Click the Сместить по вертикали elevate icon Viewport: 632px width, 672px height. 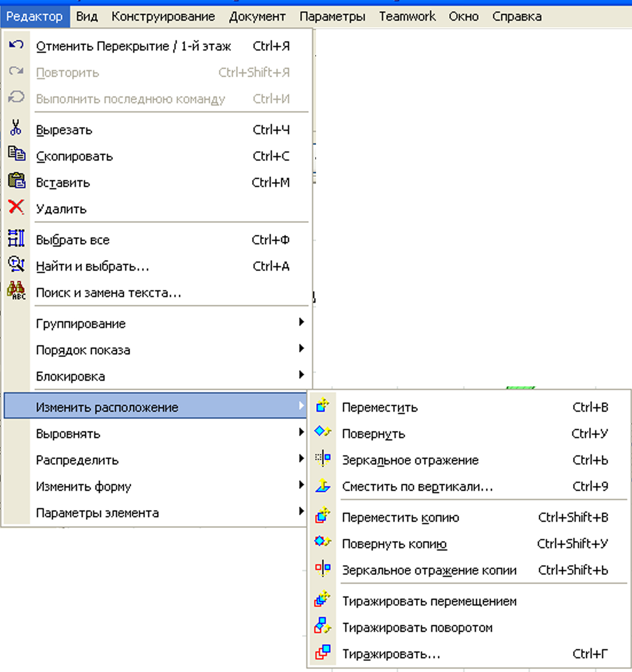point(322,485)
